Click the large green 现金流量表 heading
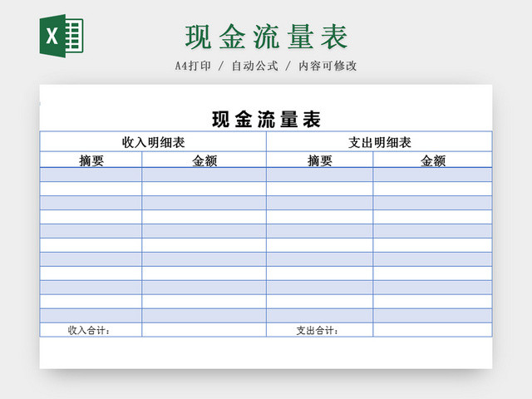Image resolution: width=532 pixels, height=399 pixels. click(x=266, y=37)
